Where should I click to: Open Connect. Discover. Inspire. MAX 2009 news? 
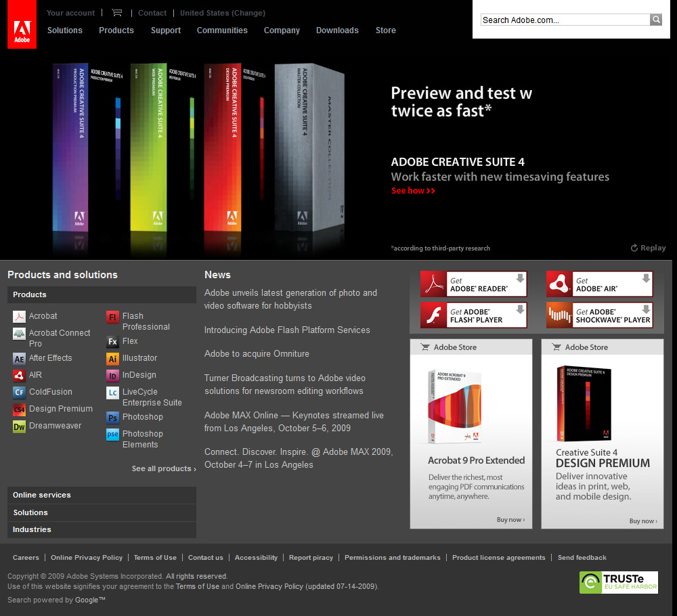click(299, 458)
